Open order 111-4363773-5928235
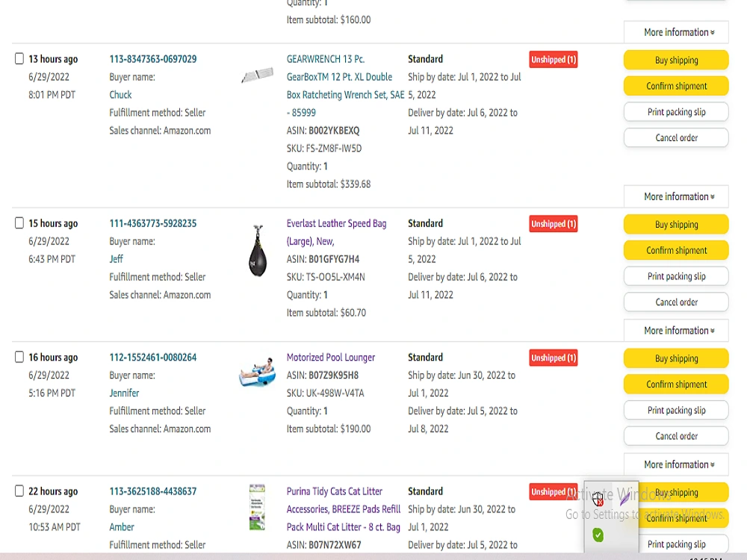The height and width of the screenshot is (560, 747). (x=153, y=223)
